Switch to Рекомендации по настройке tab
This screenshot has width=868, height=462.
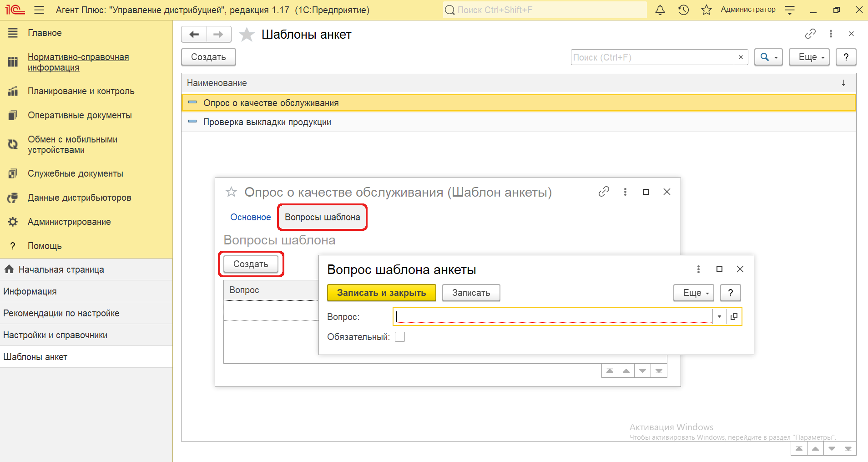click(86, 313)
